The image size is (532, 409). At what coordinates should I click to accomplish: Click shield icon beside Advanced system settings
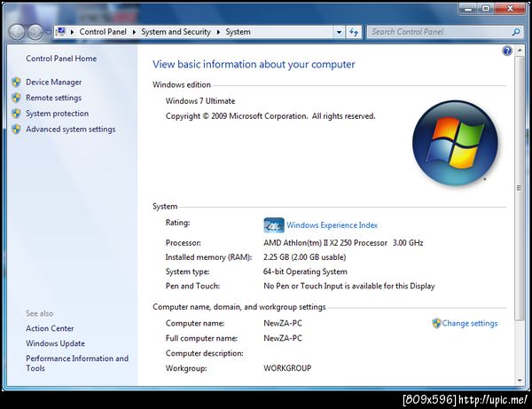(16, 130)
